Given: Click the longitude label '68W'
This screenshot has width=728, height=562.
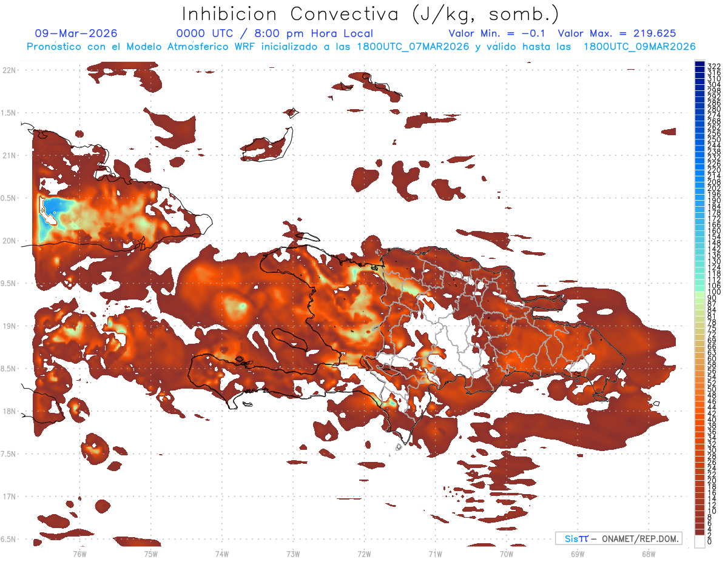Looking at the screenshot, I should pyautogui.click(x=649, y=554).
